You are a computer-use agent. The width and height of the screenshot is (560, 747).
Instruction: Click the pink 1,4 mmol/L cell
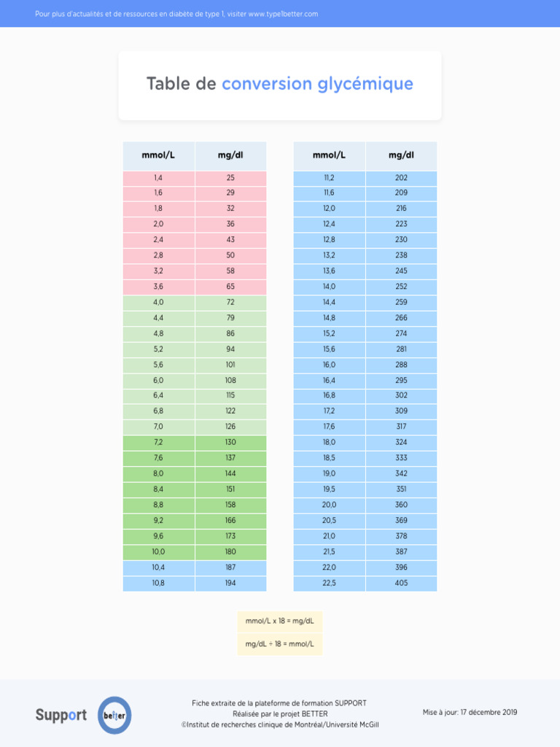[158, 178]
